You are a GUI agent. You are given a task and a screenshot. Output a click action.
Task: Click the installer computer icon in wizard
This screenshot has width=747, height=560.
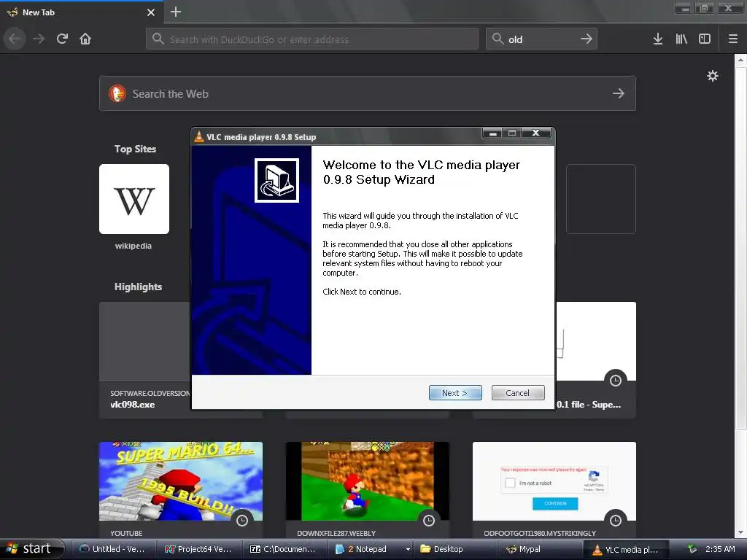276,181
